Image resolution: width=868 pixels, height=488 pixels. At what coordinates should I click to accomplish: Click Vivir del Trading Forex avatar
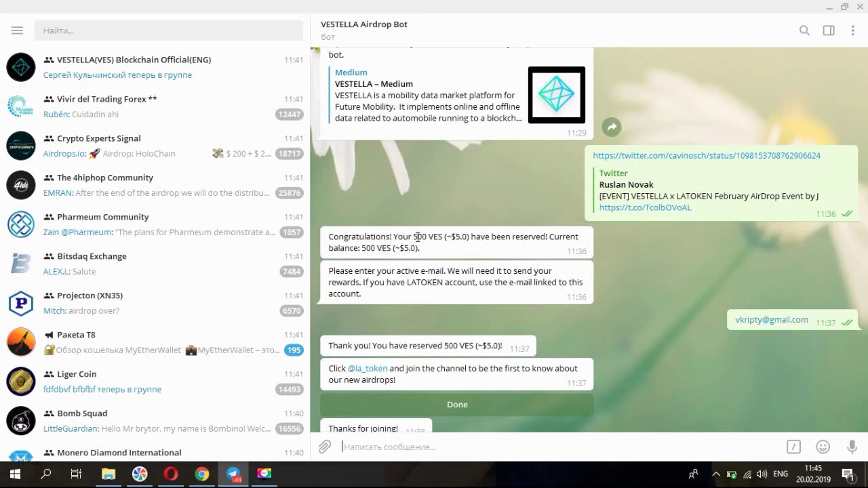tap(21, 106)
